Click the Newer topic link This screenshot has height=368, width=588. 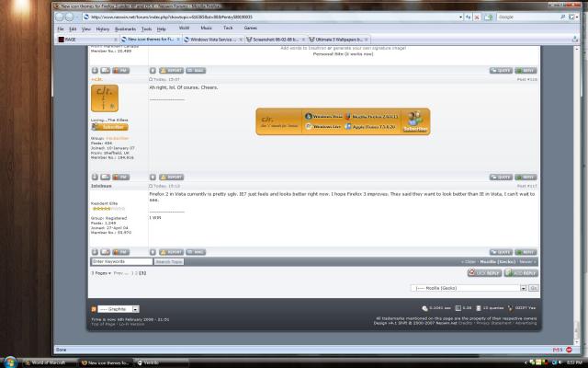point(527,261)
